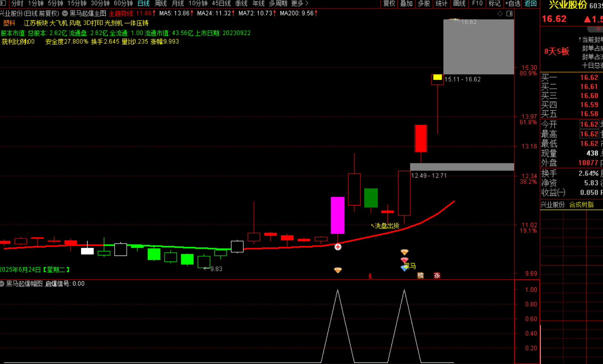Click the red gem icon beside 黑马 label
Viewport: 603px width, 364px height.
[x=404, y=260]
